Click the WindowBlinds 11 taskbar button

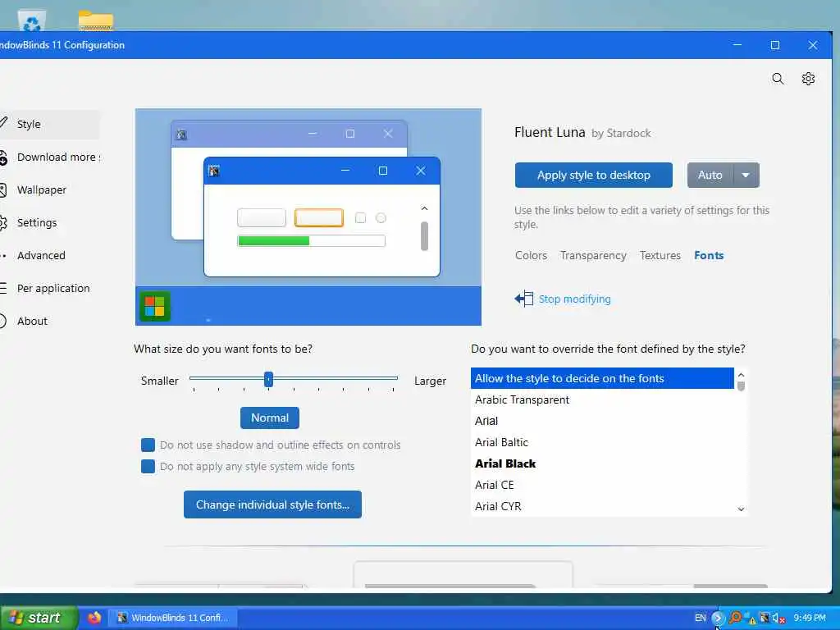pos(172,618)
